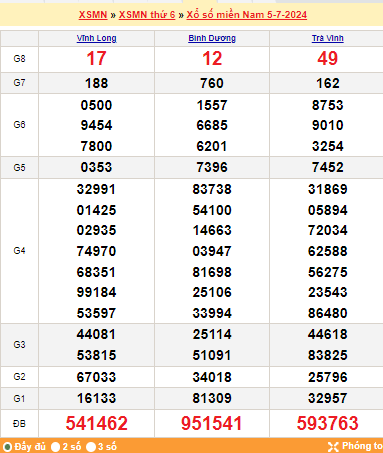Click G4 number 14663
Image resolution: width=383 pixels, height=453 pixels.
point(212,230)
